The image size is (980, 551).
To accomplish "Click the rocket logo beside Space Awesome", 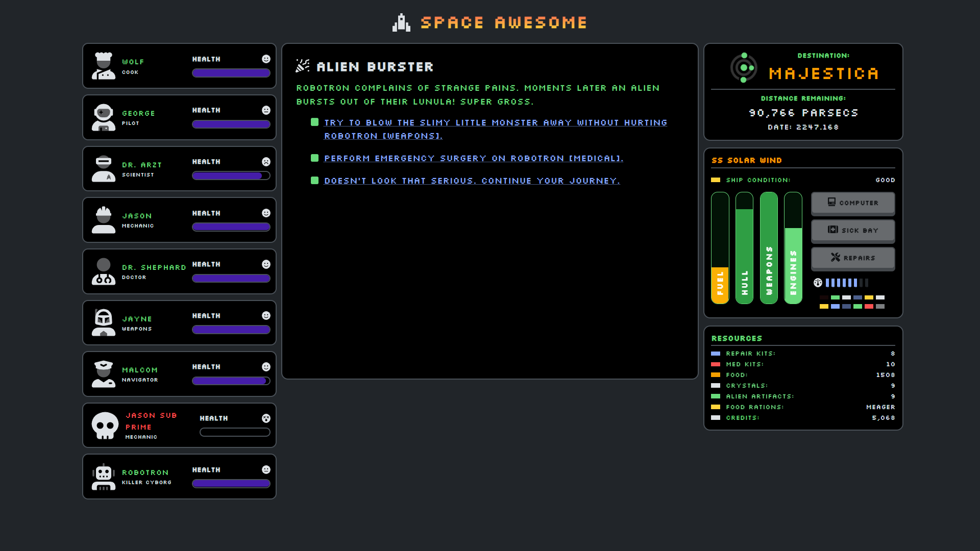I will click(x=401, y=22).
